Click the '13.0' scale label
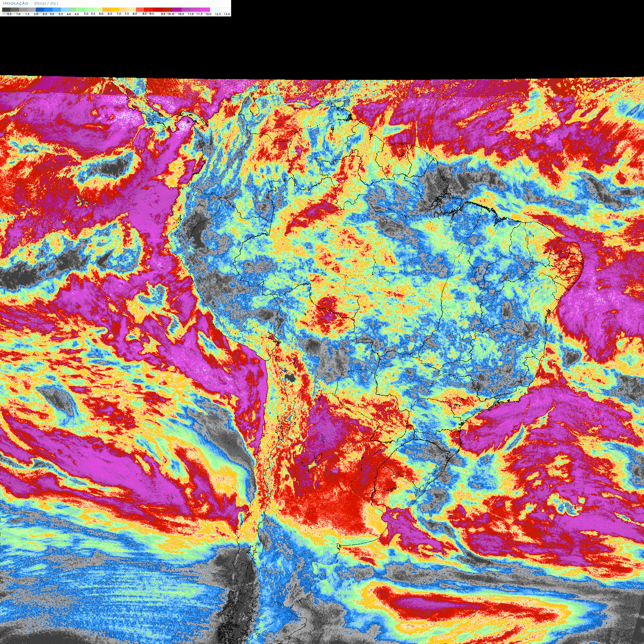644x644 pixels. [227, 14]
